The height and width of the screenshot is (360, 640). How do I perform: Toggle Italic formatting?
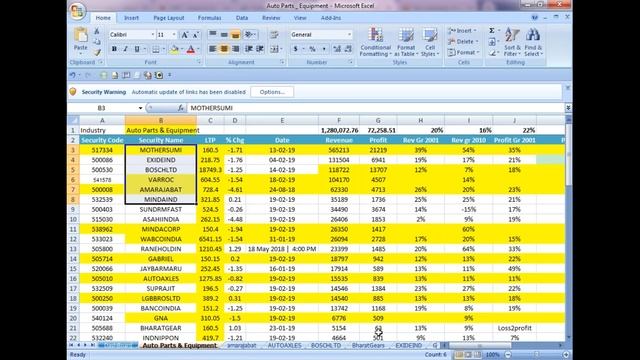click(x=125, y=49)
